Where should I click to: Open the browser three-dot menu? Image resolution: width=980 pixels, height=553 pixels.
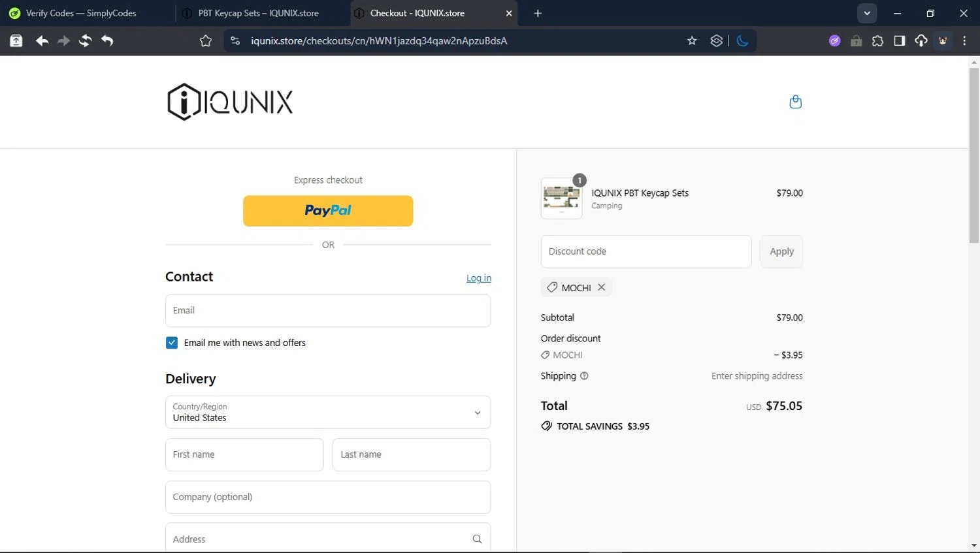point(964,40)
